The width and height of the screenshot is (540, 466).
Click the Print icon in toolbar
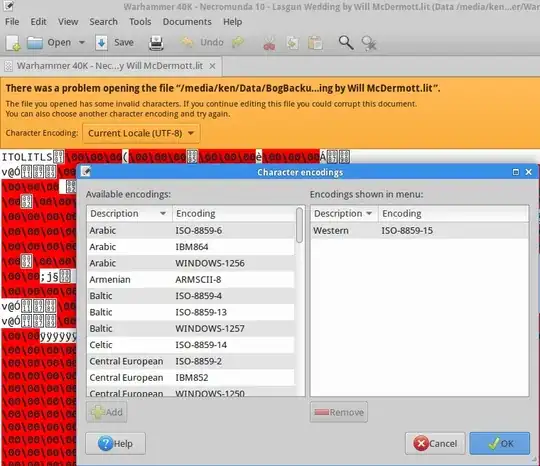click(x=156, y=43)
